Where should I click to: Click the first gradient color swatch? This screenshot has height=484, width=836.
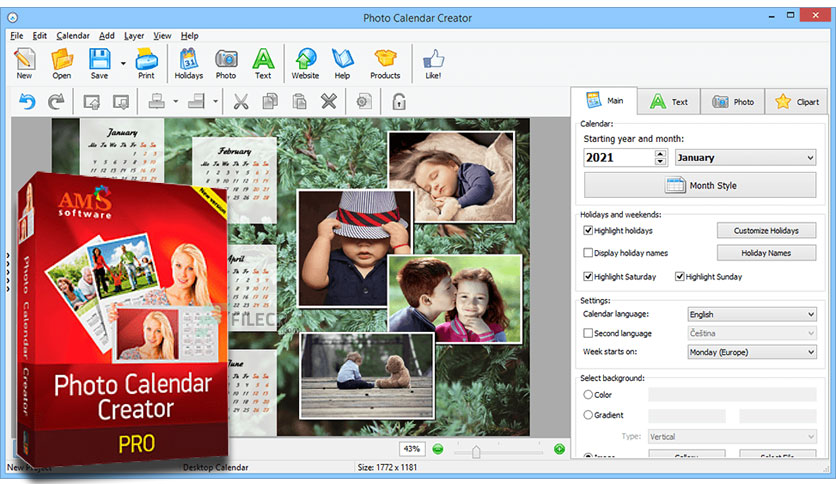[687, 416]
